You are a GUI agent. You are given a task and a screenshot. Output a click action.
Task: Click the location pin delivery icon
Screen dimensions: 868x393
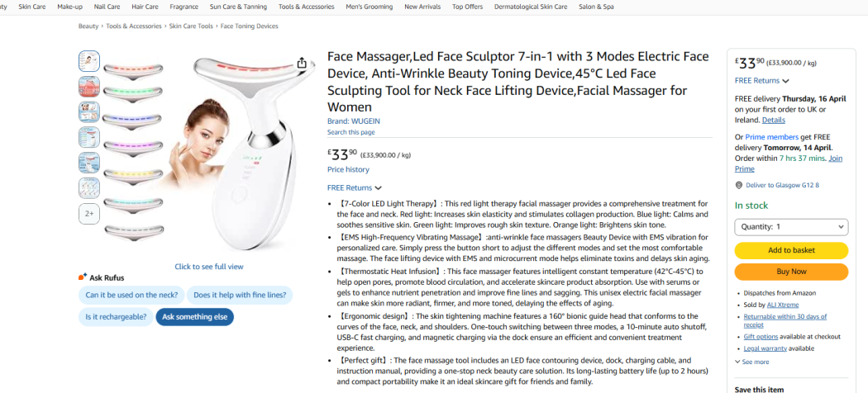click(x=739, y=186)
